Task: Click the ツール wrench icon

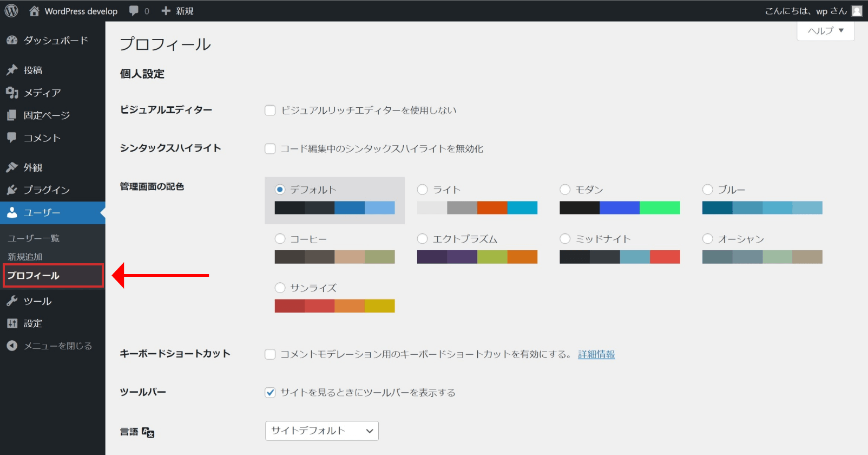Action: click(12, 301)
